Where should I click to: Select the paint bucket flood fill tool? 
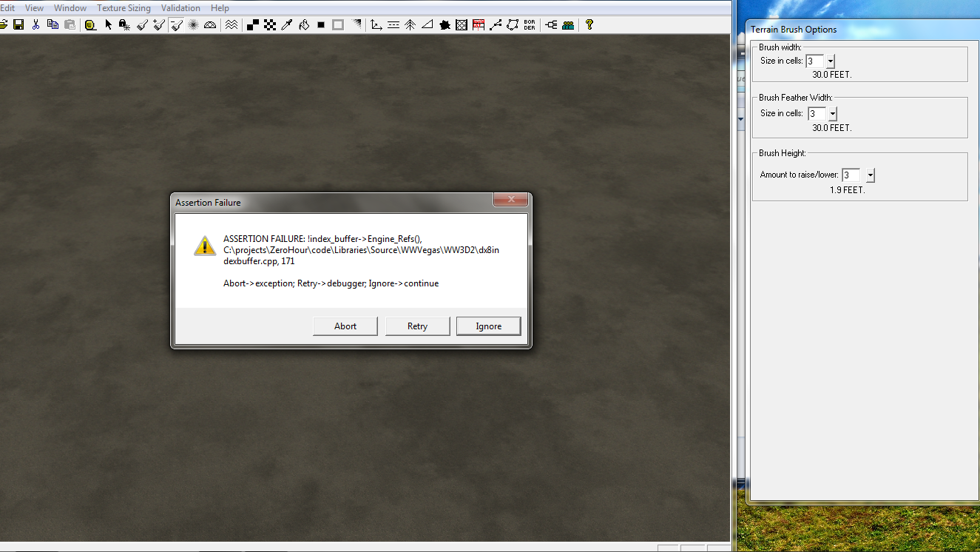[x=304, y=24]
